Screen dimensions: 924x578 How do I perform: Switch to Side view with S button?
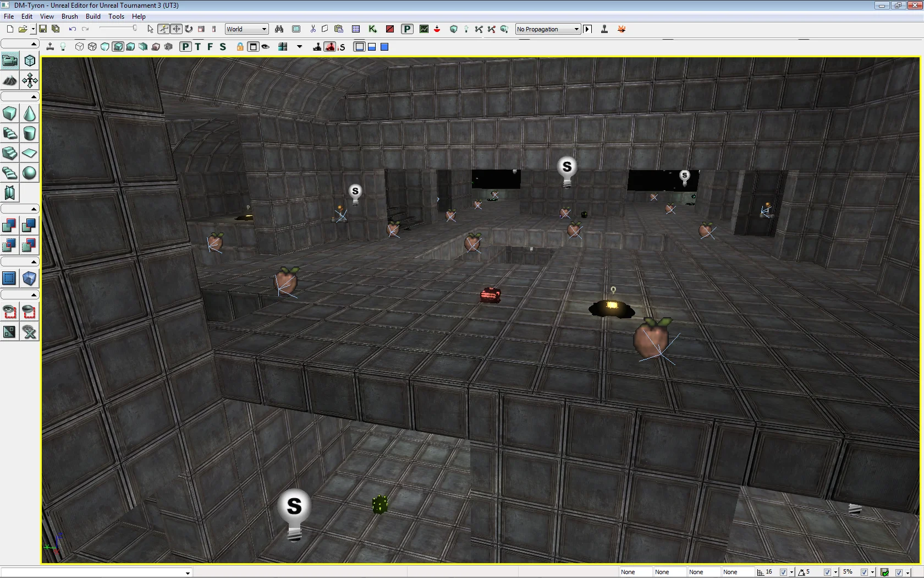coord(223,47)
